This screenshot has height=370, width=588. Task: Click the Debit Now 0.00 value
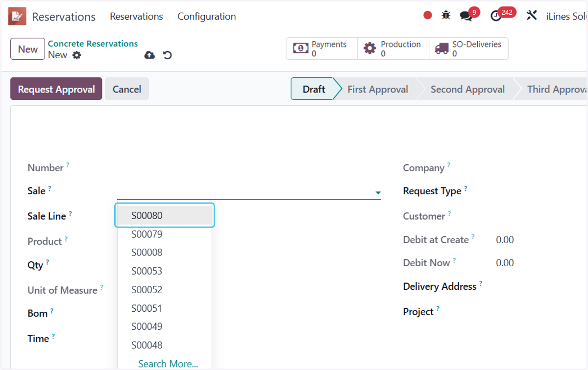tap(505, 263)
